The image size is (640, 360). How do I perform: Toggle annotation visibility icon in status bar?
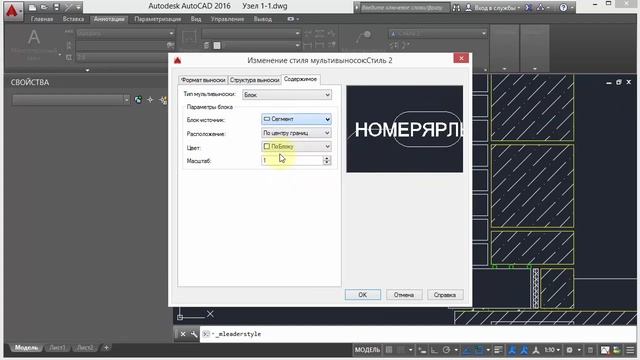click(x=512, y=350)
